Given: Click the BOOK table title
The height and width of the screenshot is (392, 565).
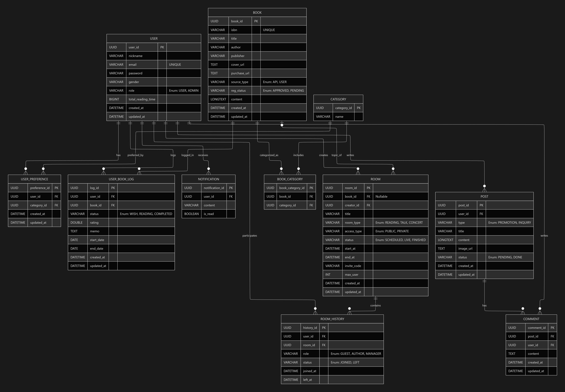Looking at the screenshot, I should [x=257, y=13].
